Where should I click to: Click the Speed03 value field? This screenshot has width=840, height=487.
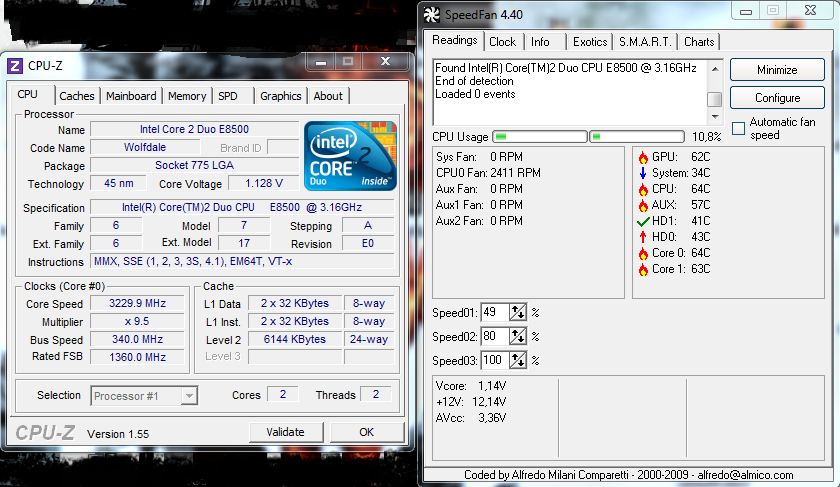coord(495,361)
